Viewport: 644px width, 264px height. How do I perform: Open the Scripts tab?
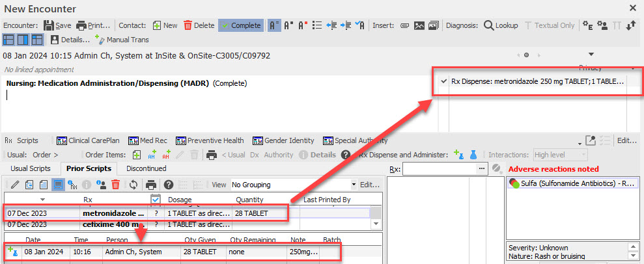(x=21, y=140)
